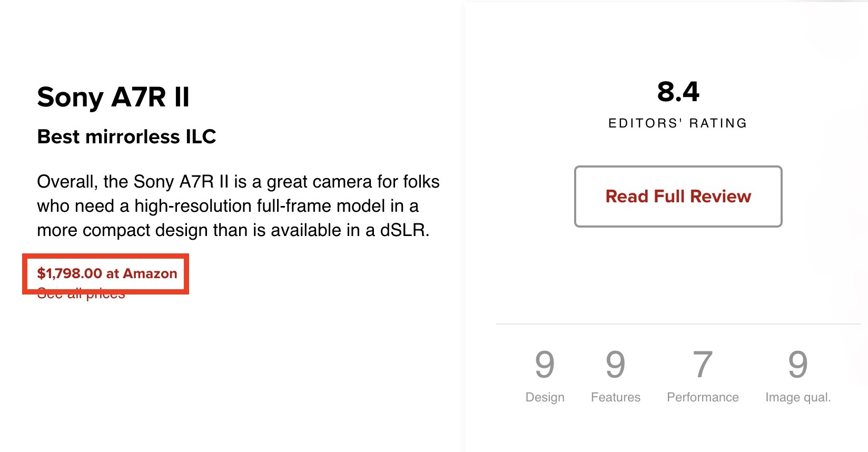Click the divider line above the sub-scores
This screenshot has height=452, width=868.
pyautogui.click(x=678, y=324)
